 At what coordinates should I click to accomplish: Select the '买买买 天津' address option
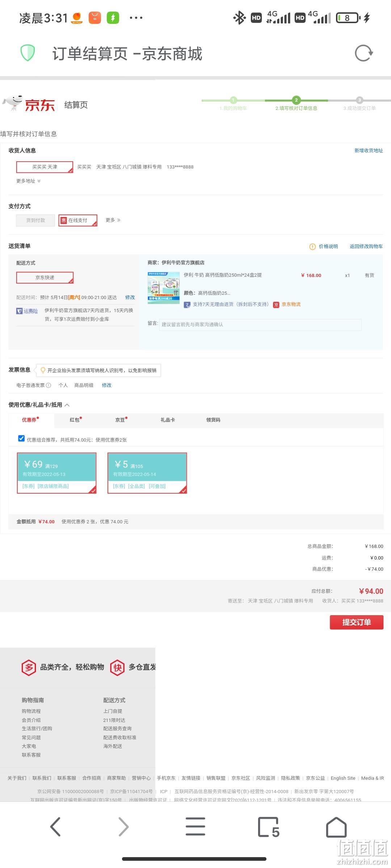tap(45, 167)
